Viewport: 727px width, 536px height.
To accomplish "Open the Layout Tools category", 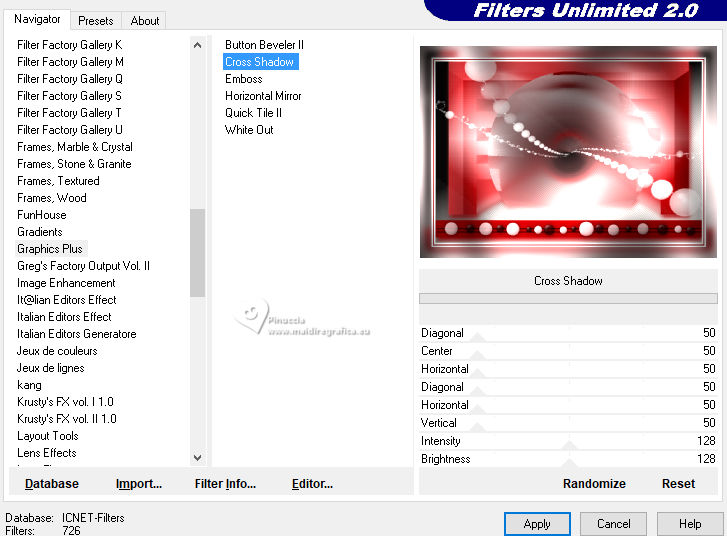I will click(48, 436).
